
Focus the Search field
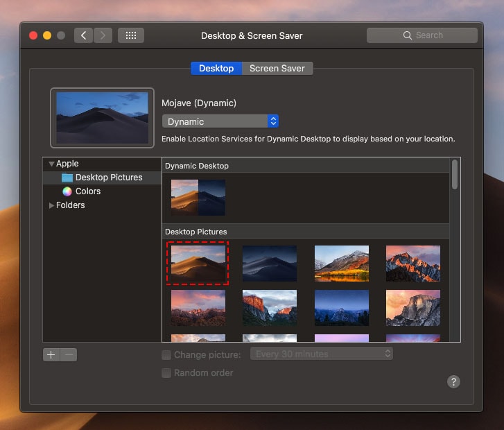point(422,35)
